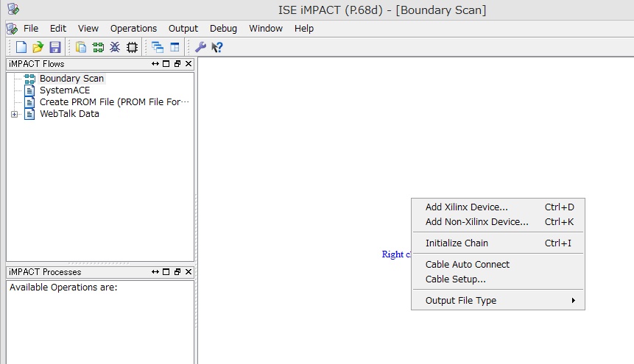Image resolution: width=634 pixels, height=364 pixels.
Task: Open preferences with the wrench icon
Action: [x=200, y=47]
